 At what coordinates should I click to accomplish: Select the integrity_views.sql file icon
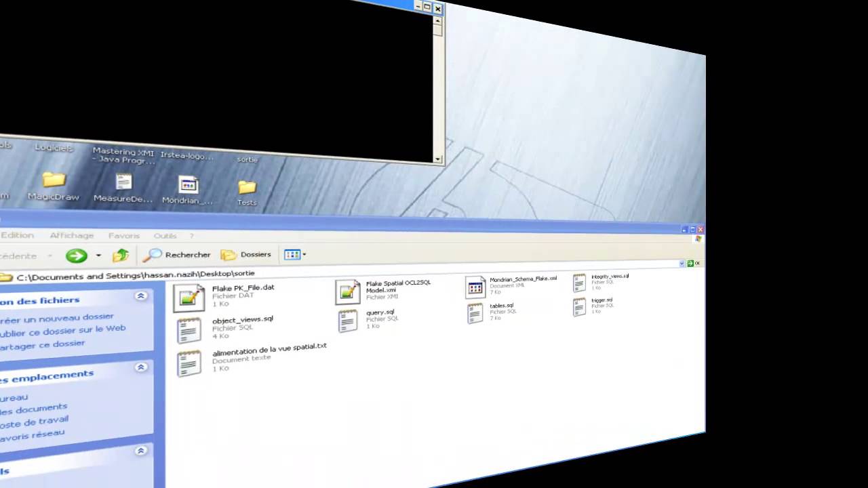coord(579,283)
